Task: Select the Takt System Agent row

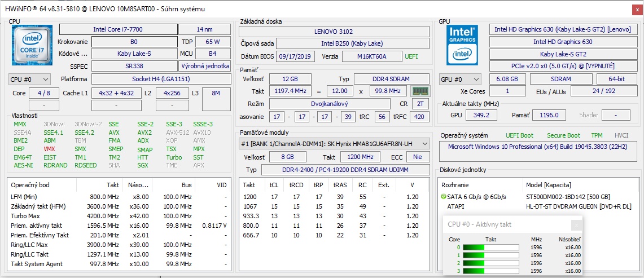Action: (119, 264)
